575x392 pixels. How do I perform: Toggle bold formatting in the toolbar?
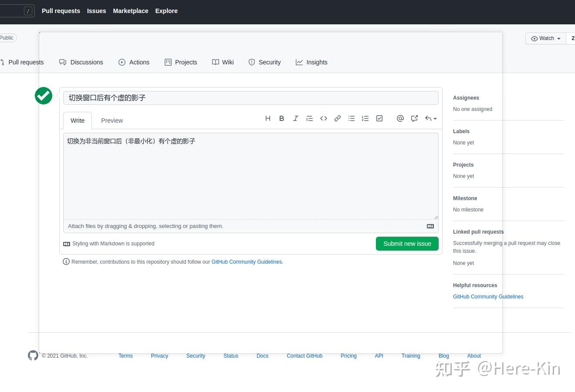coord(281,118)
